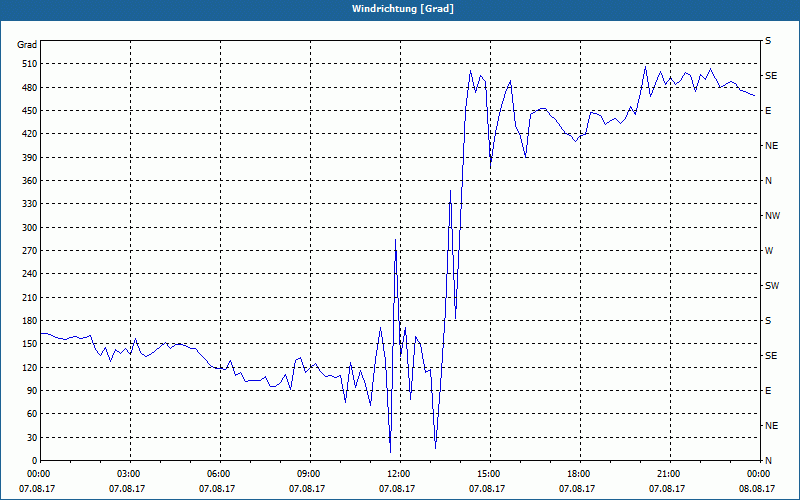The height and width of the screenshot is (500, 800).
Task: Click the '00:00' label above '08.08.17'
Action: point(759,474)
